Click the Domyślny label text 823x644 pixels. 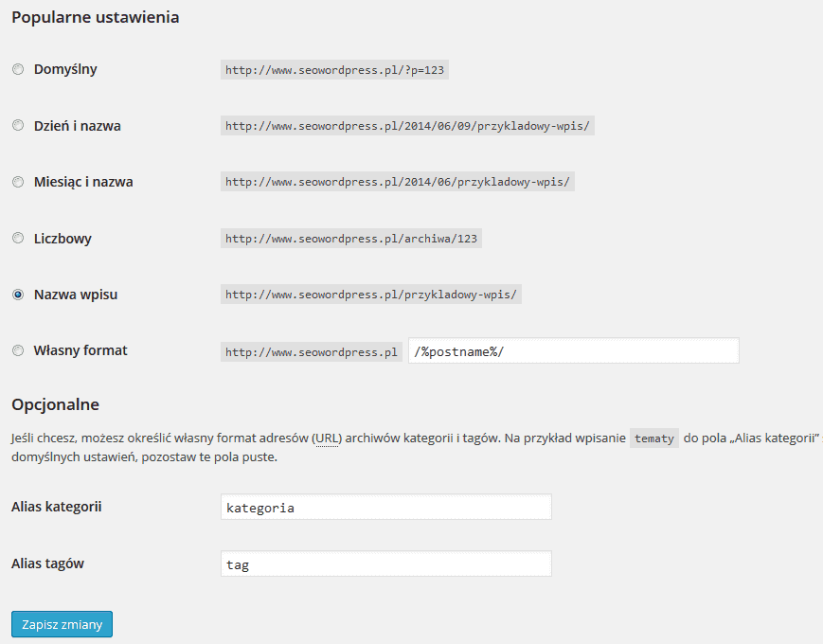pos(65,69)
